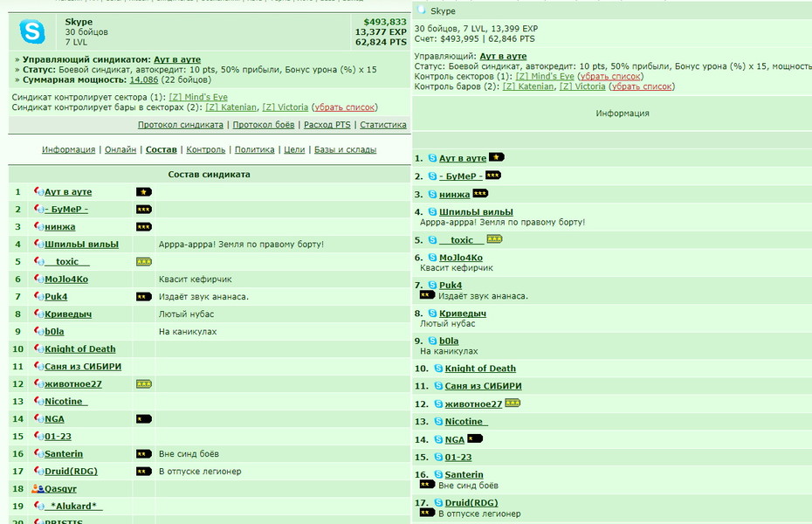Click the 'Квасит кефирчик' note in left list

click(195, 279)
